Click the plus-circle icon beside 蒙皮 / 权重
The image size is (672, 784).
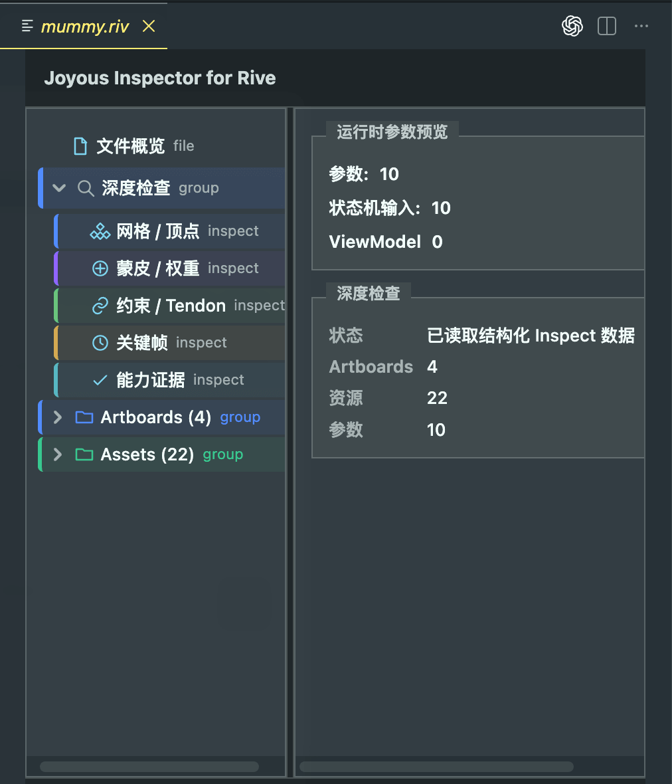100,268
